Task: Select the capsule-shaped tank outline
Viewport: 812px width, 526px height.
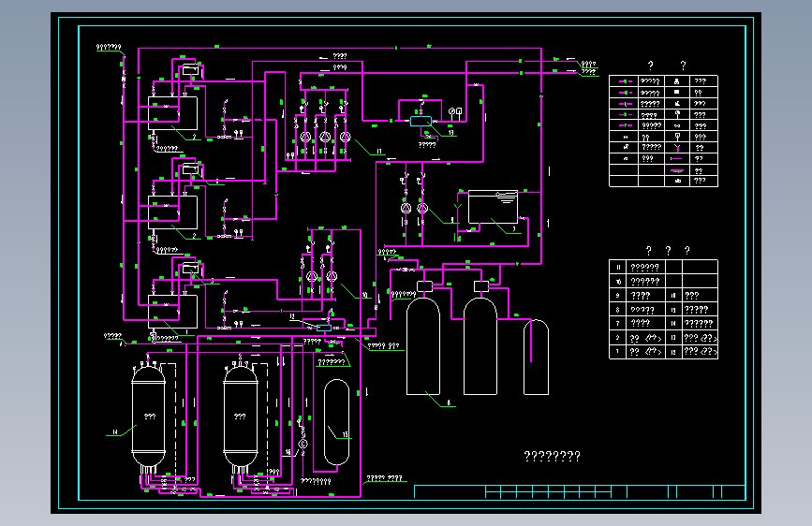Action: pos(336,422)
